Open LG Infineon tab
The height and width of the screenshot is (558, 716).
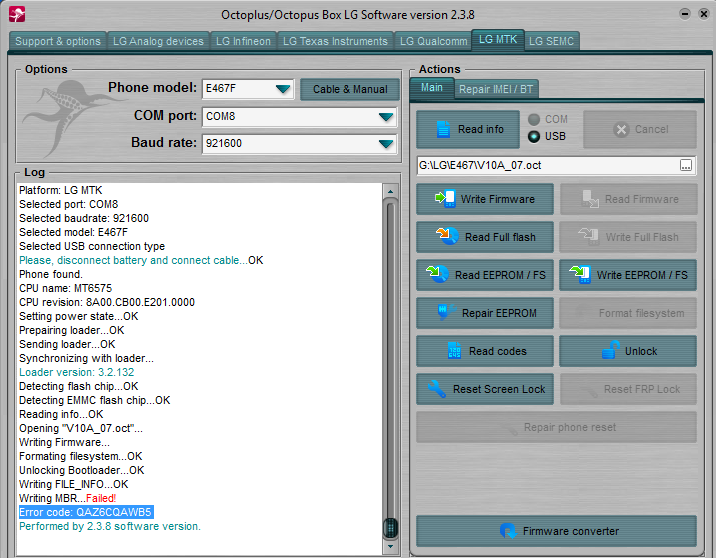243,41
